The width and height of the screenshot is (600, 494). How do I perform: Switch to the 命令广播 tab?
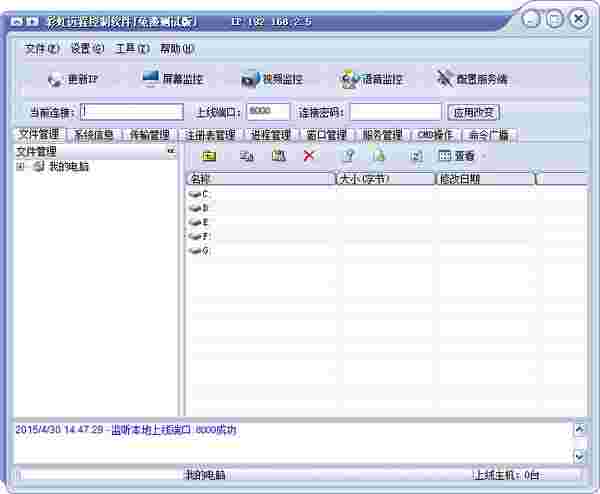point(489,135)
